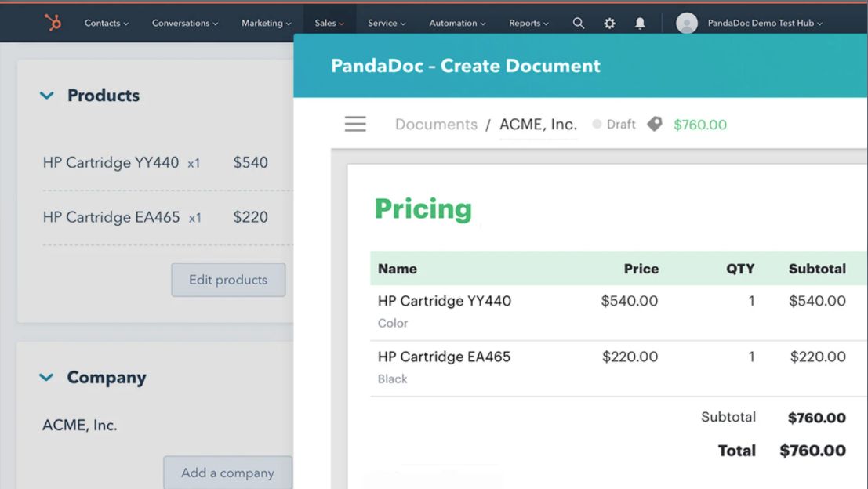
Task: Click the HubSpot sprocket logo
Action: 53,23
